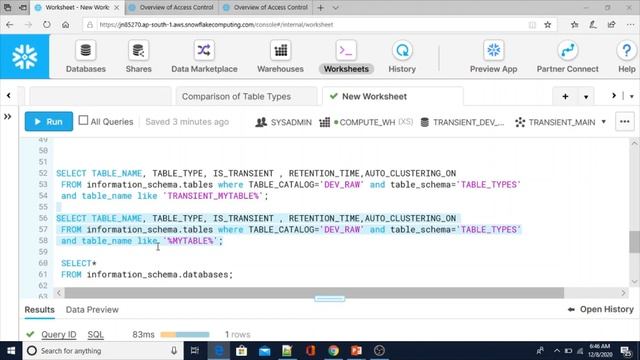The height and width of the screenshot is (360, 640).
Task: Open Partner Connect
Action: click(567, 57)
